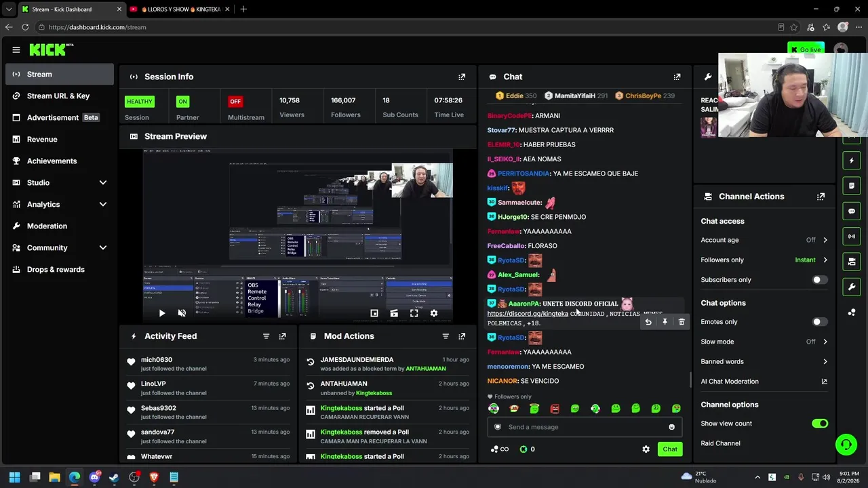Open Brave browser from the taskbar
This screenshot has width=868, height=488.
154,477
